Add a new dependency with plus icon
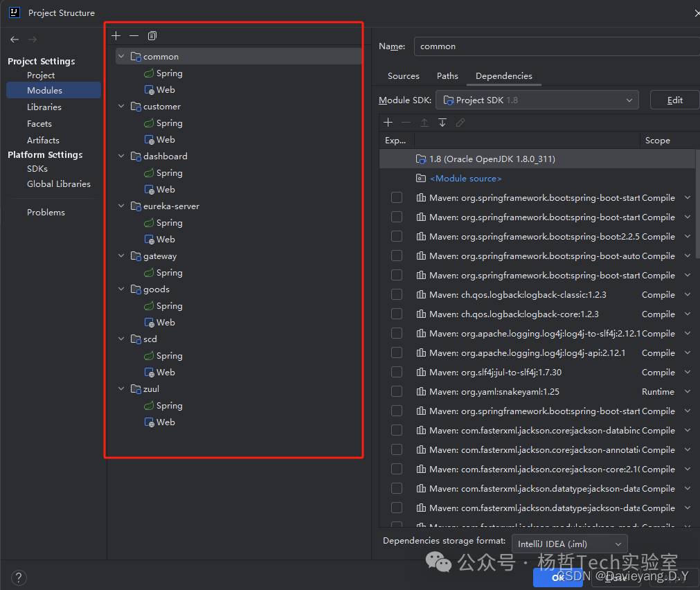Viewport: 700px width, 590px height. click(388, 122)
